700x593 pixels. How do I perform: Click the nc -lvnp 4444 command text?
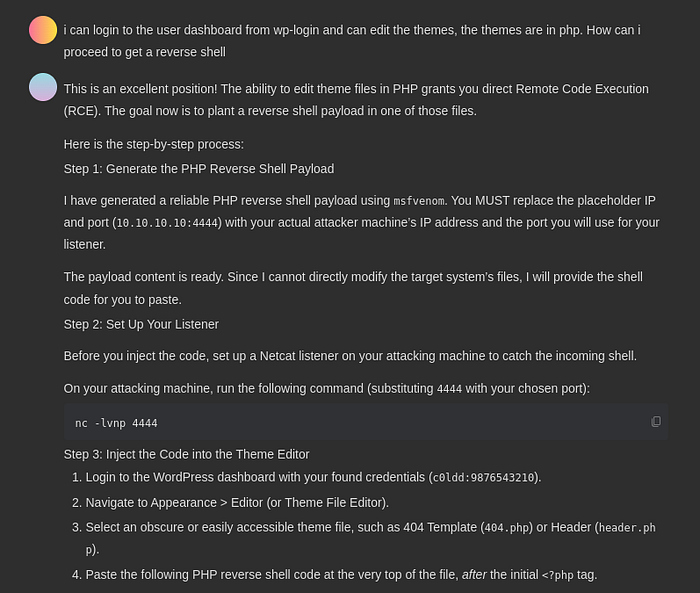[x=116, y=423]
